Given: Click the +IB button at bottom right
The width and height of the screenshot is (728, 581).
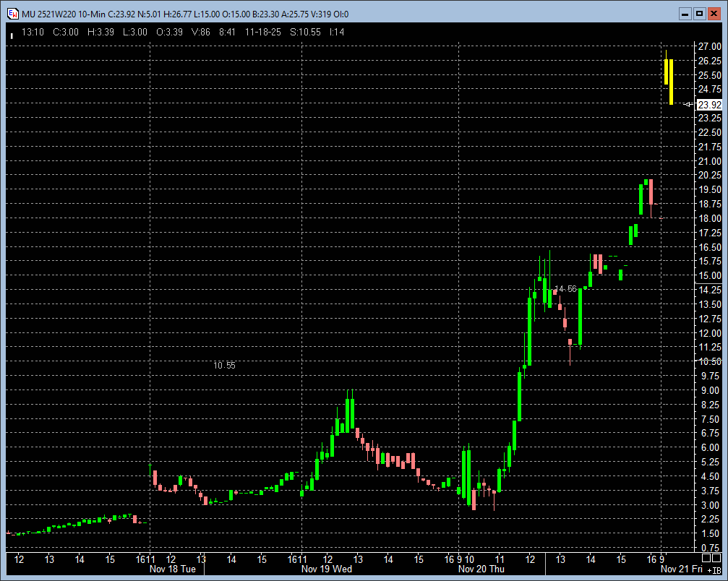Looking at the screenshot, I should pos(714,569).
